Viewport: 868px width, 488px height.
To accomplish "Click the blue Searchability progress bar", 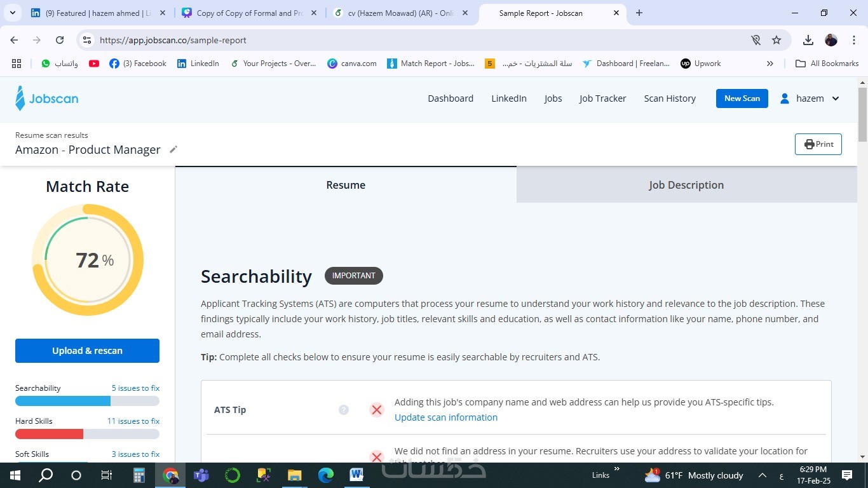I will (x=87, y=401).
